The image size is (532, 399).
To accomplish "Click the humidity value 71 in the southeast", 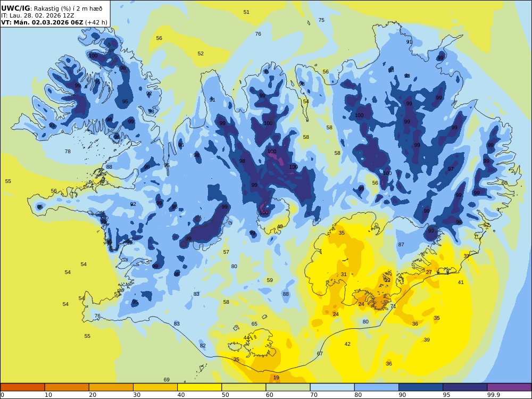I will click(x=393, y=306).
